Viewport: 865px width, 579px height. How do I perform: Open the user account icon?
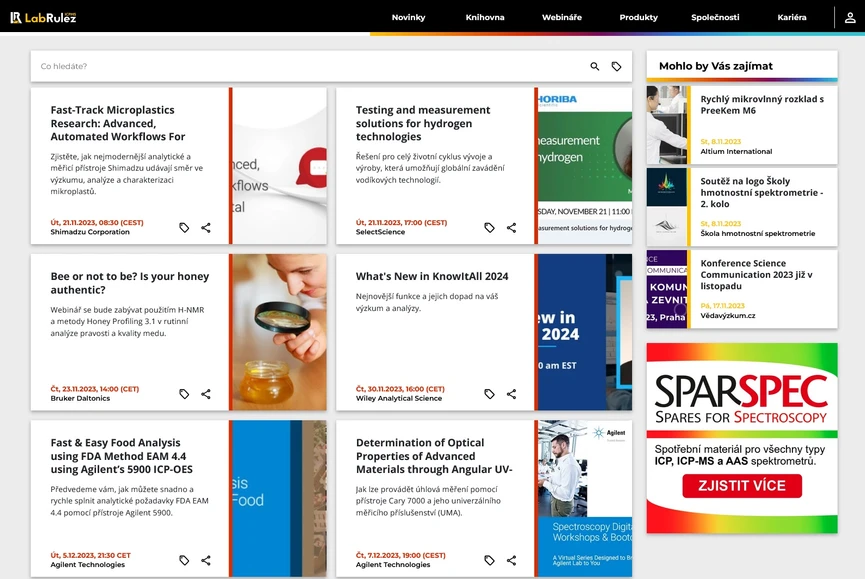[x=850, y=18]
